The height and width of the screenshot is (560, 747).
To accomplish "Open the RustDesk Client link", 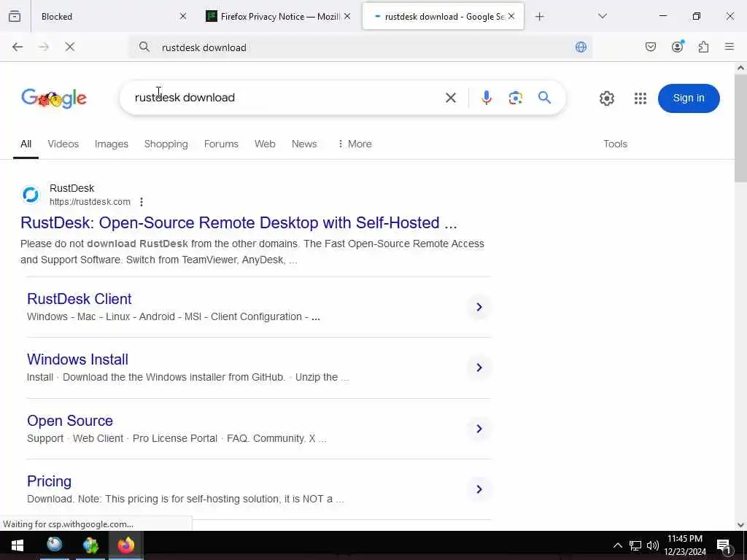I will (x=79, y=299).
